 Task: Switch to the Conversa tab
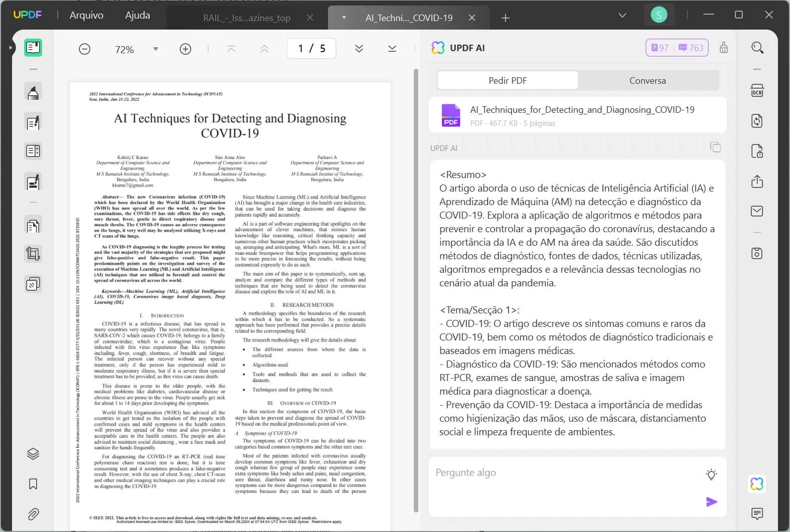pyautogui.click(x=647, y=80)
